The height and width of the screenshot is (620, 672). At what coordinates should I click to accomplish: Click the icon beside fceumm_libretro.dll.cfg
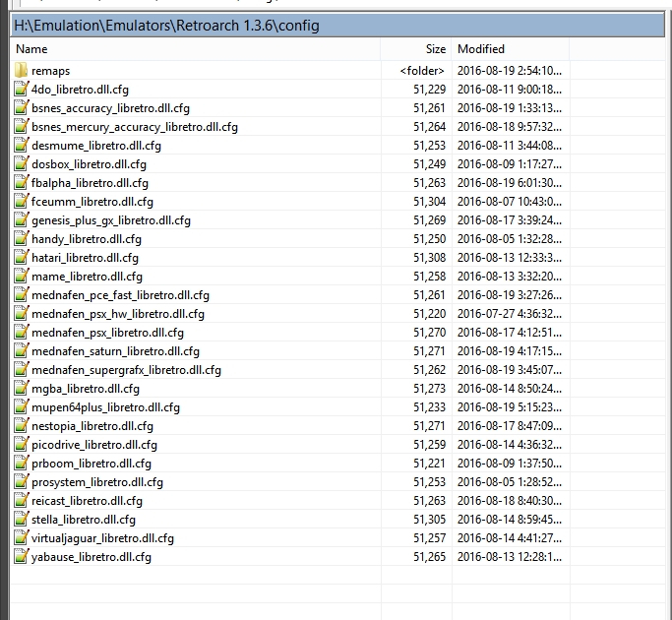point(21,201)
